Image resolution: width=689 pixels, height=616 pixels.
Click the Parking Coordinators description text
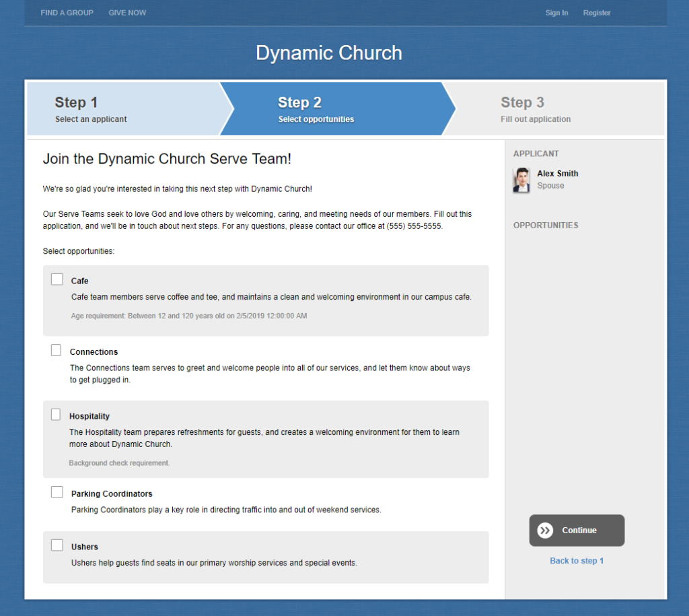(x=226, y=510)
